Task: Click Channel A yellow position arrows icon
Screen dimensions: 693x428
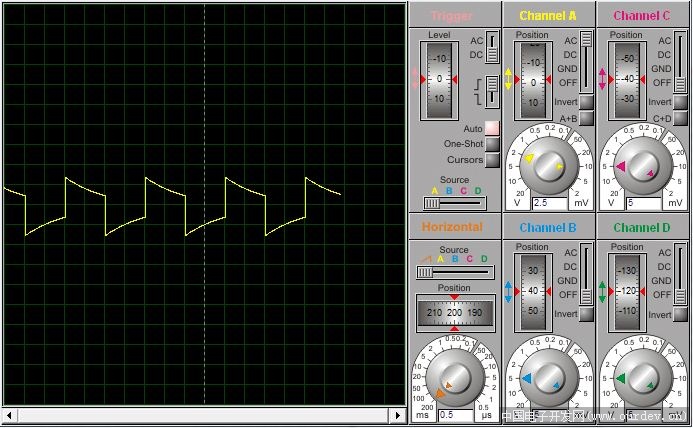Action: [x=508, y=79]
